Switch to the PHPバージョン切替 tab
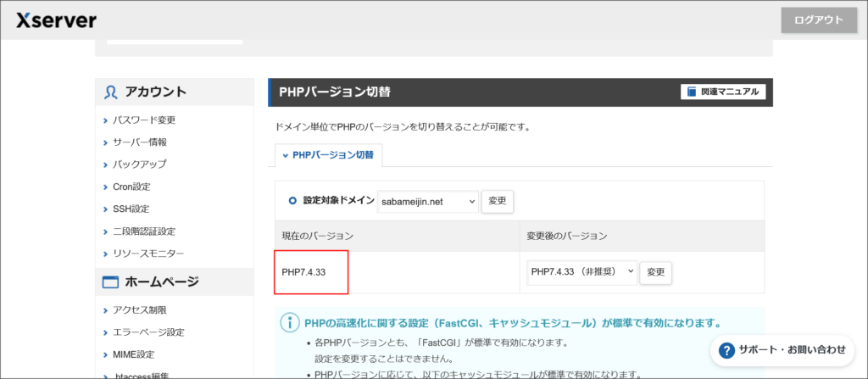This screenshot has height=379, width=868. [329, 155]
